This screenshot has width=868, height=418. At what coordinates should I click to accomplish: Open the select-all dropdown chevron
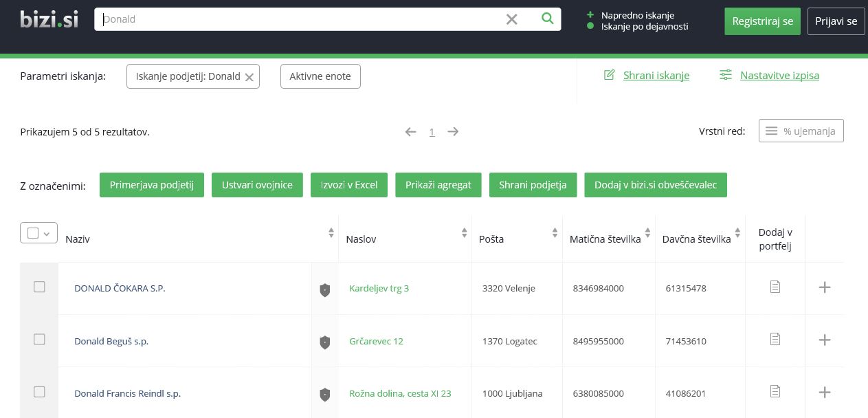point(47,234)
